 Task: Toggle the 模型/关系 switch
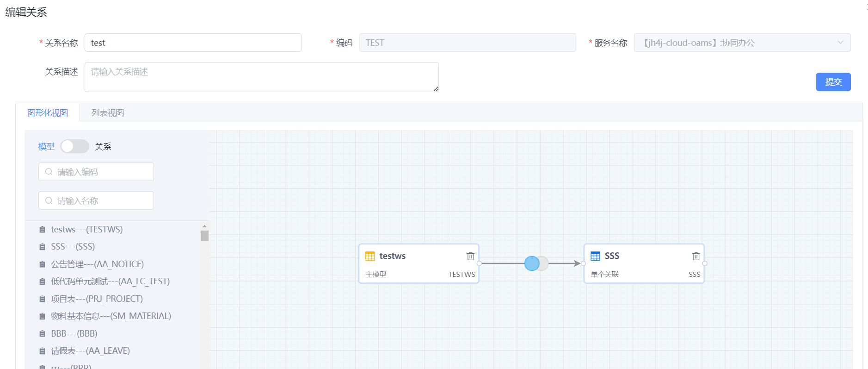click(74, 146)
